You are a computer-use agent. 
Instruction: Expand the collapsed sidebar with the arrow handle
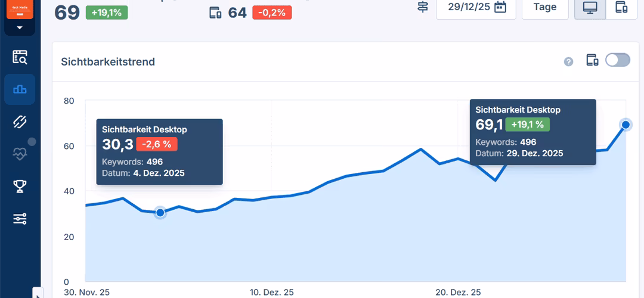coord(38,293)
